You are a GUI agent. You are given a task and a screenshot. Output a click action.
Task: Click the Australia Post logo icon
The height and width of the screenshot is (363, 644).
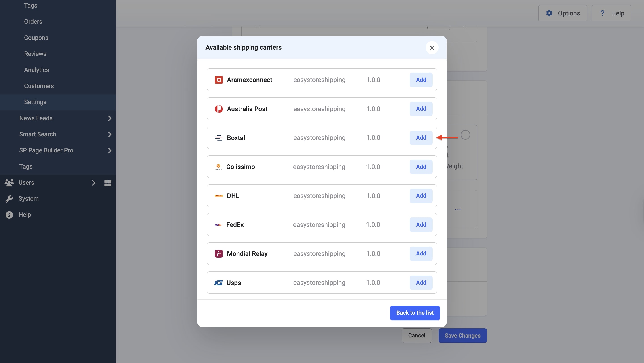219,109
